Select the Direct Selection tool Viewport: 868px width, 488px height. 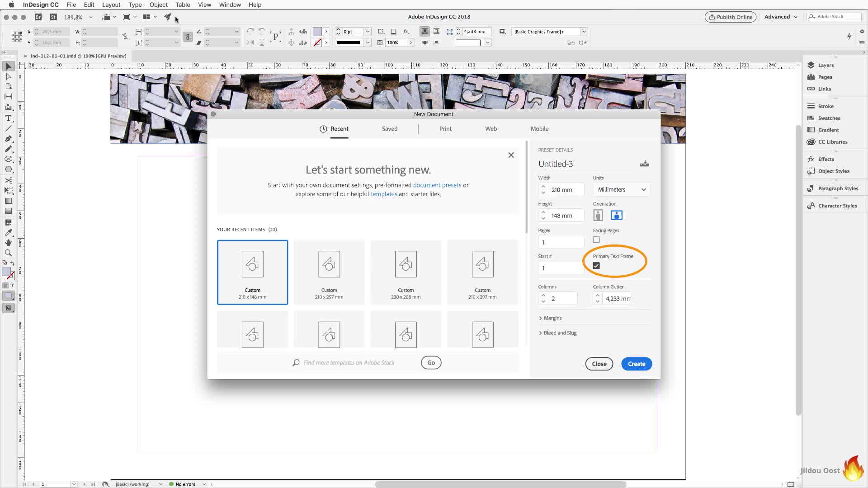pos(8,76)
